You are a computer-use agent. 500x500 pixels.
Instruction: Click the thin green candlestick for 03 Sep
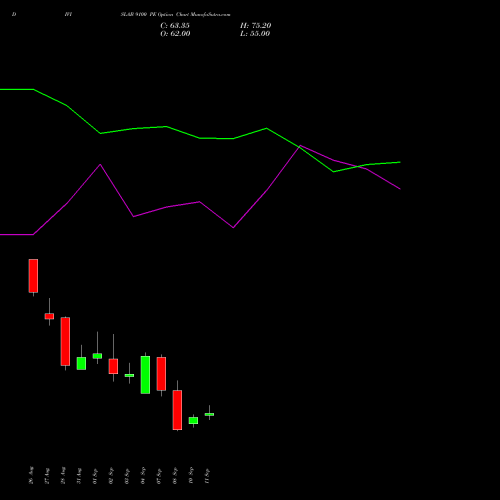tap(129, 375)
